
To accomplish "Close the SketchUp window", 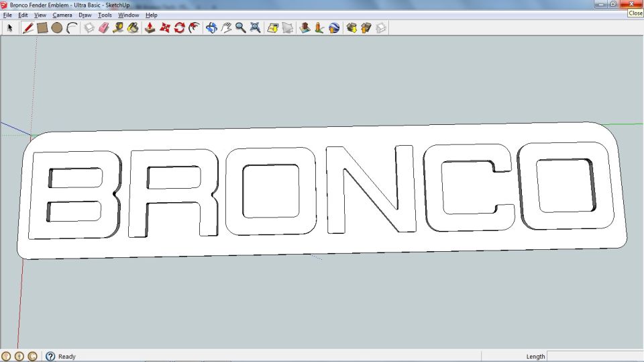I will pyautogui.click(x=632, y=4).
